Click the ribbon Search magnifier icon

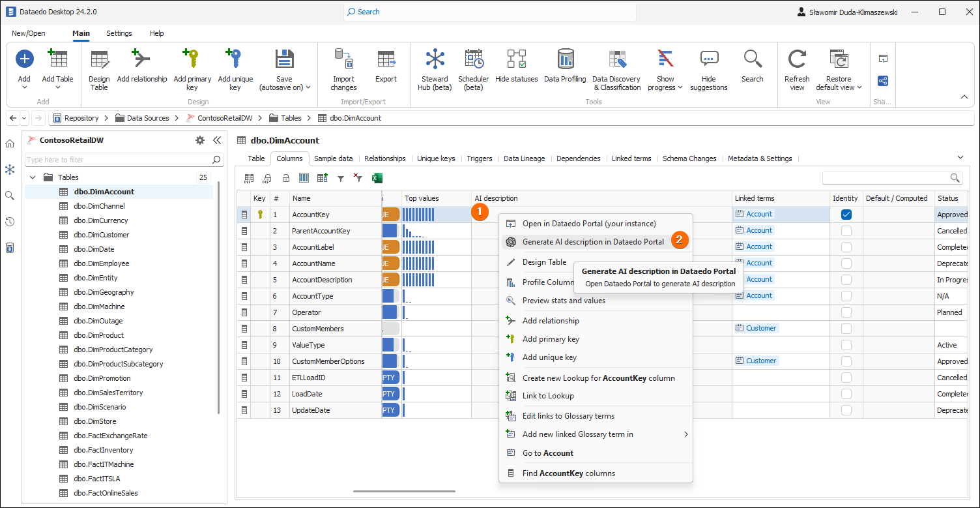coord(753,59)
